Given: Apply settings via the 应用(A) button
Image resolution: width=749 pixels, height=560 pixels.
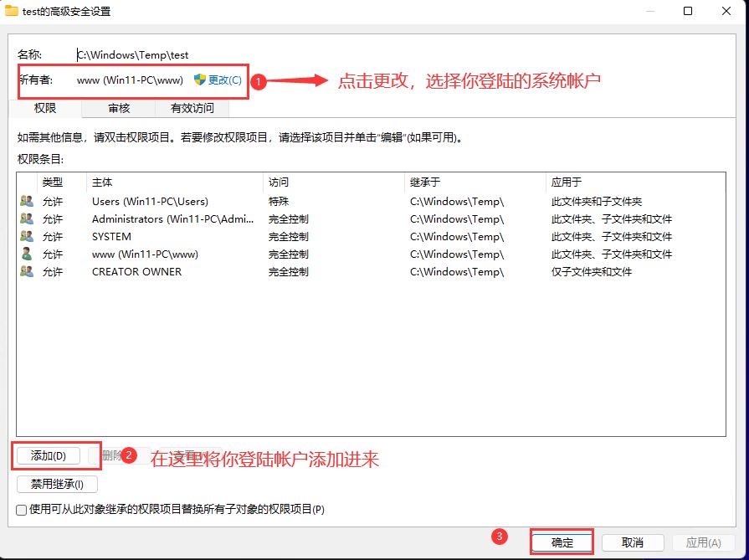Looking at the screenshot, I should [x=703, y=542].
